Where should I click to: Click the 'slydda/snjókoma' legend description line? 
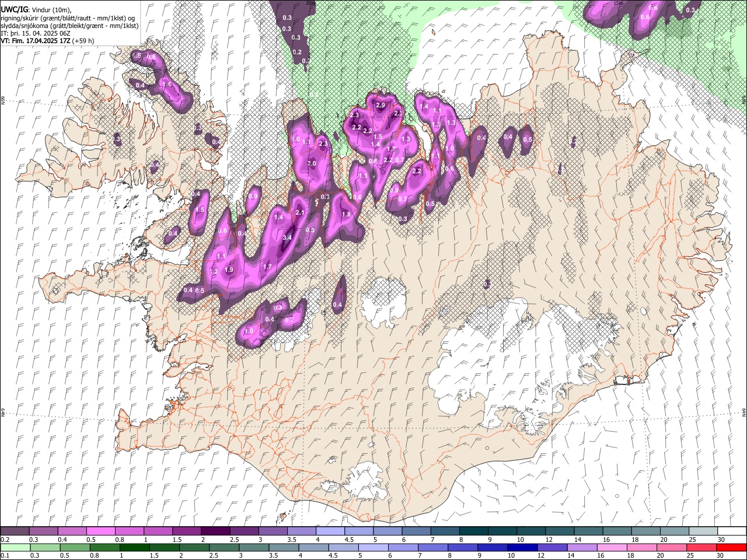coord(69,26)
